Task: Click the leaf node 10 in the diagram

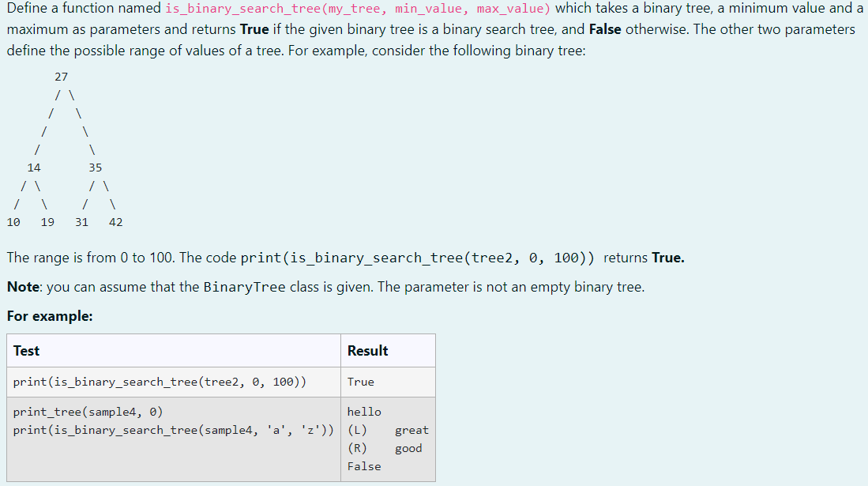Action: 13,222
